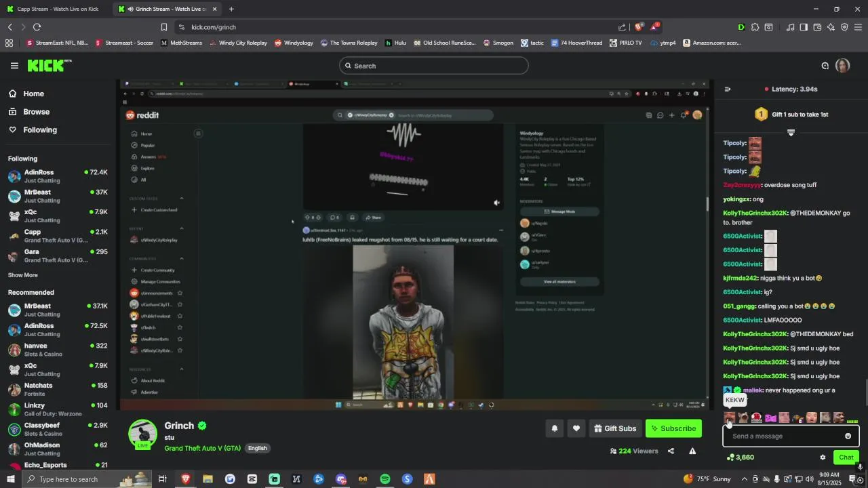Report stream with warning triangle icon

pyautogui.click(x=692, y=451)
